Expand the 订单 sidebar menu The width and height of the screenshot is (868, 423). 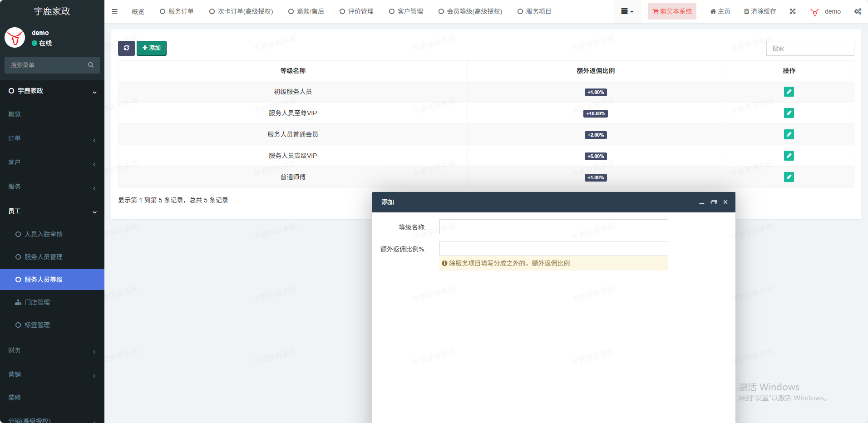pos(52,138)
